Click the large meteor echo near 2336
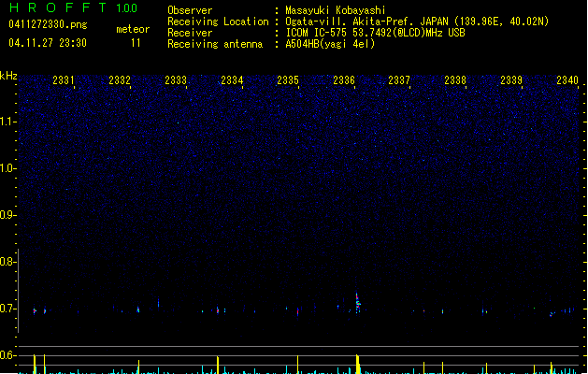 (358, 302)
